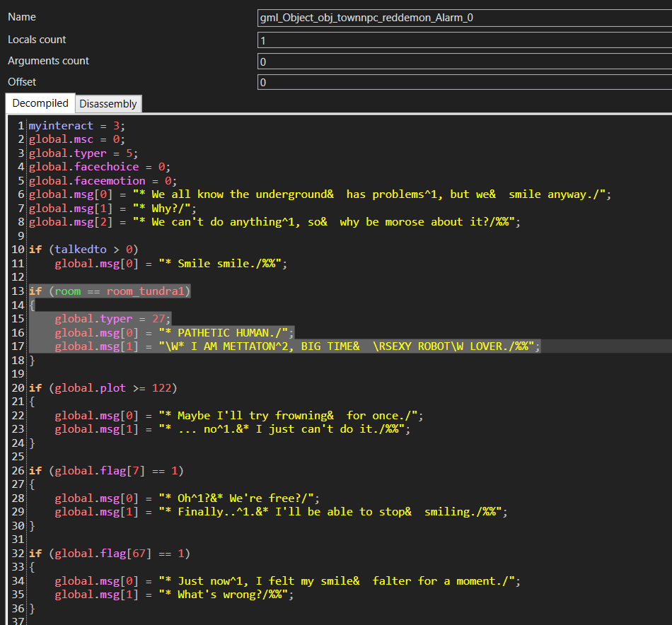Click the Arguments count field
The width and height of the screenshot is (672, 625).
(x=465, y=62)
